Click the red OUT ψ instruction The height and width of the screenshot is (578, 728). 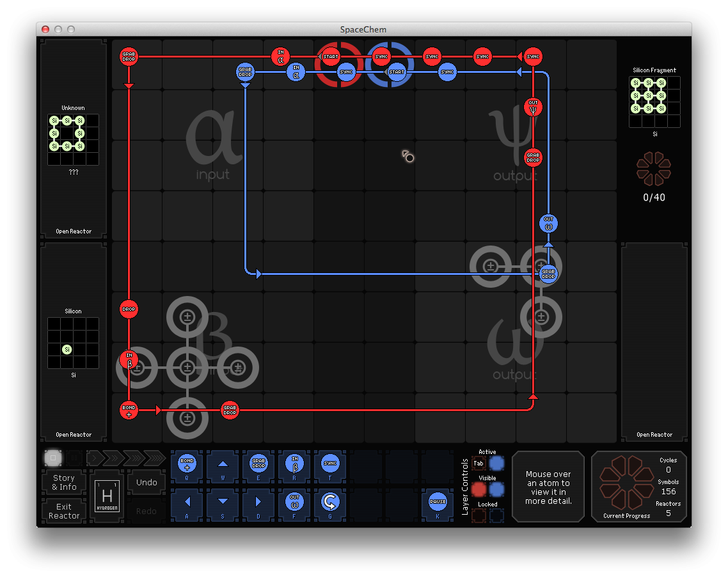click(533, 107)
